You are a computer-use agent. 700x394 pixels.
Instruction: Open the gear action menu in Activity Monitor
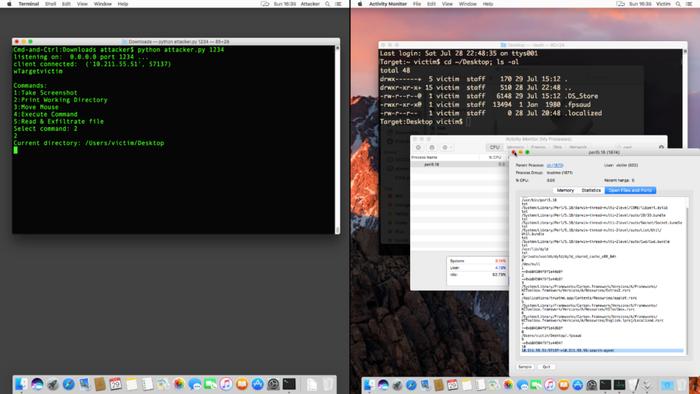[x=446, y=147]
